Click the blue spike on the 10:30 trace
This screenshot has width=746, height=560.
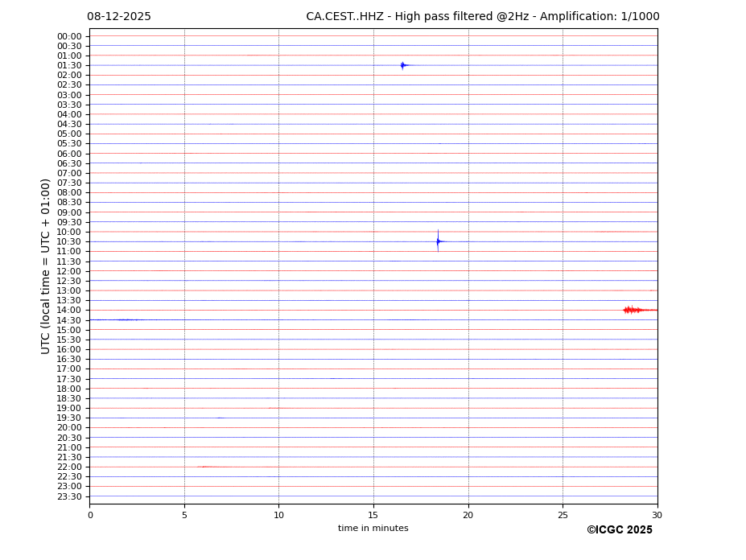[x=438, y=241]
